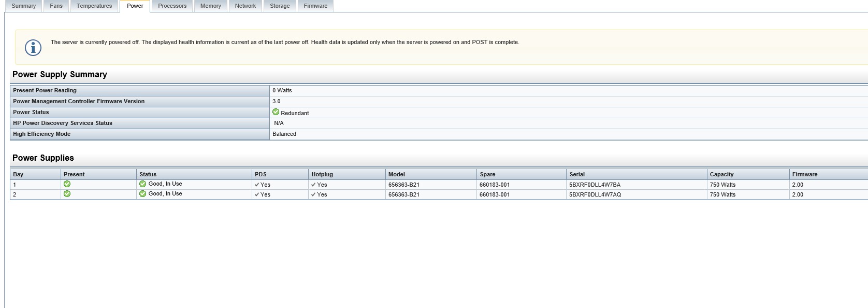Click the blue info icon in banner
This screenshot has width=868, height=308.
point(33,48)
